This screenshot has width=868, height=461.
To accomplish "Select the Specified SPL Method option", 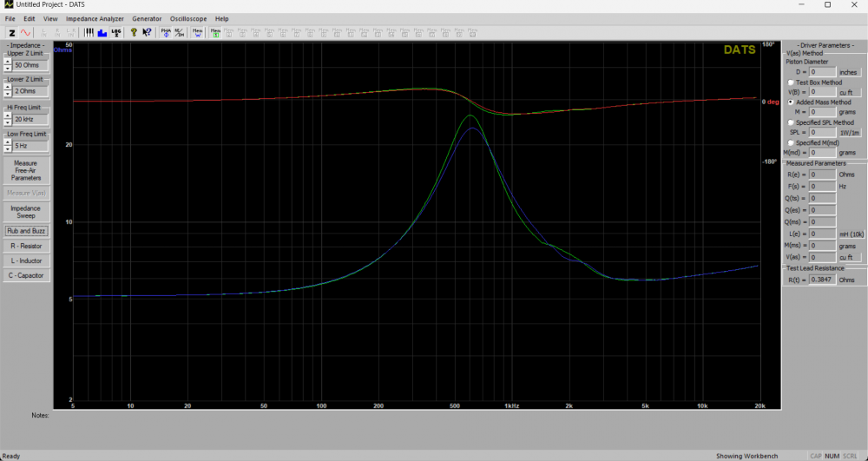I will (x=790, y=122).
